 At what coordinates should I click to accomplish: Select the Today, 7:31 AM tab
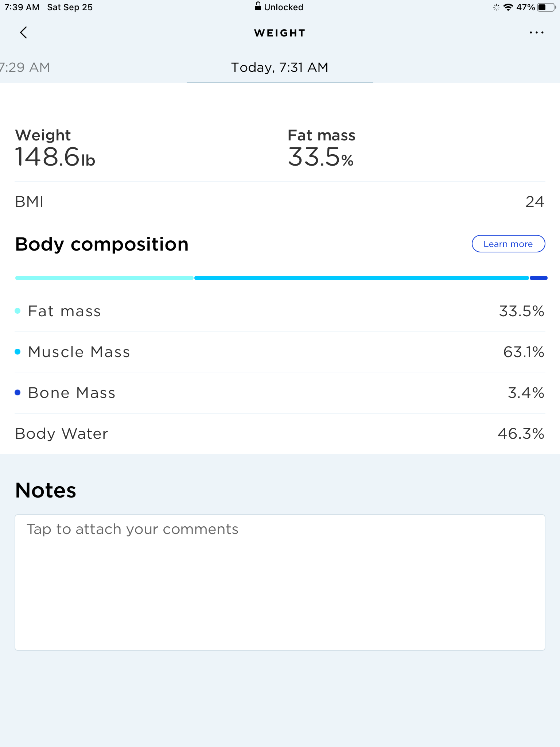click(280, 67)
